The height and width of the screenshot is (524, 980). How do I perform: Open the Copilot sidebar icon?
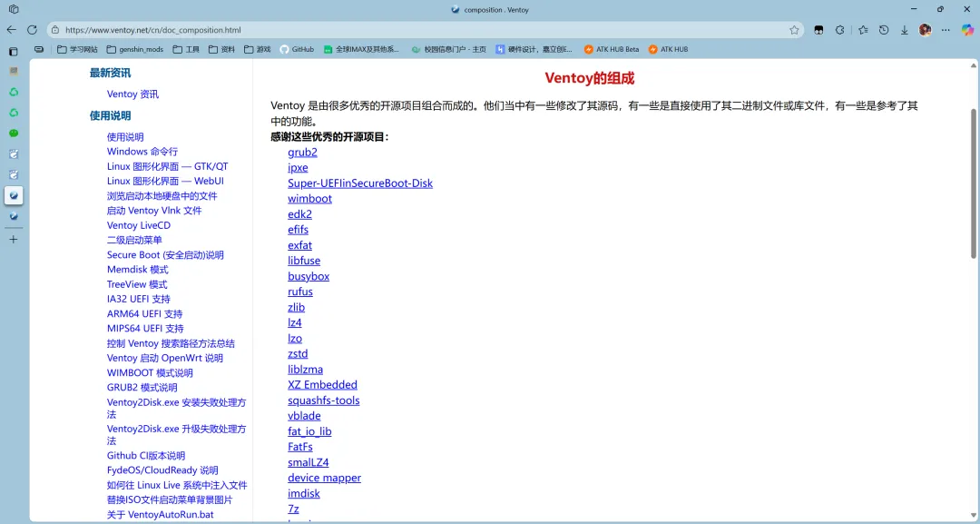(967, 29)
